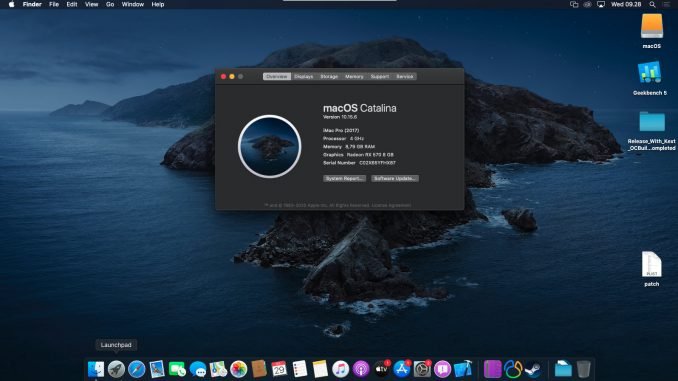
Task: Switch to the Support tab
Action: 380,77
